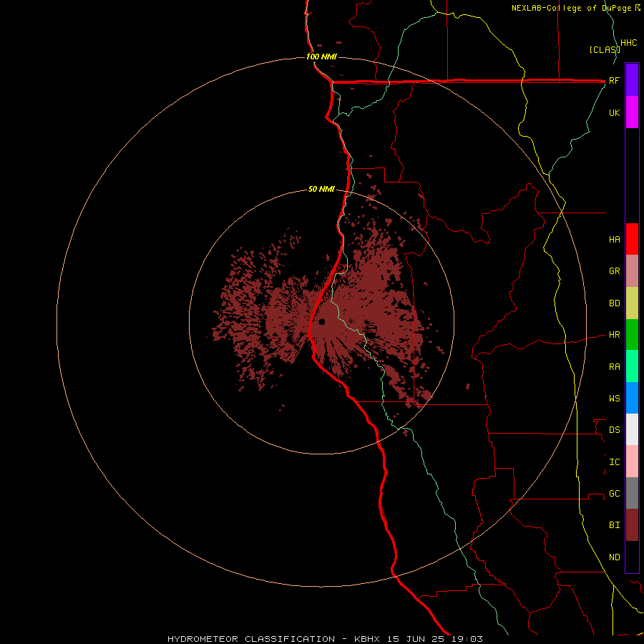Click the GR pink-brown legend swatch

point(632,271)
